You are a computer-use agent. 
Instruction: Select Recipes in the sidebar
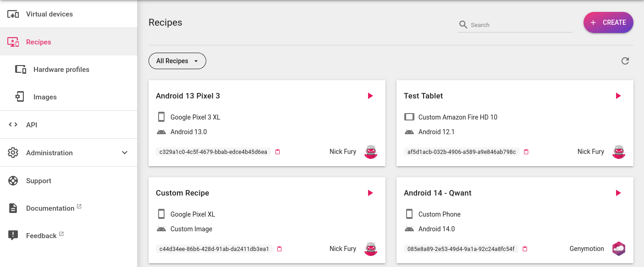[x=39, y=42]
